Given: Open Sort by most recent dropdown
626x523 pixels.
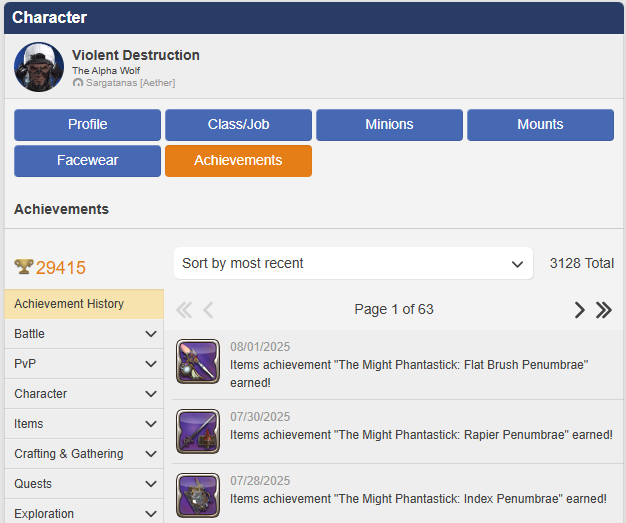Looking at the screenshot, I should (353, 263).
